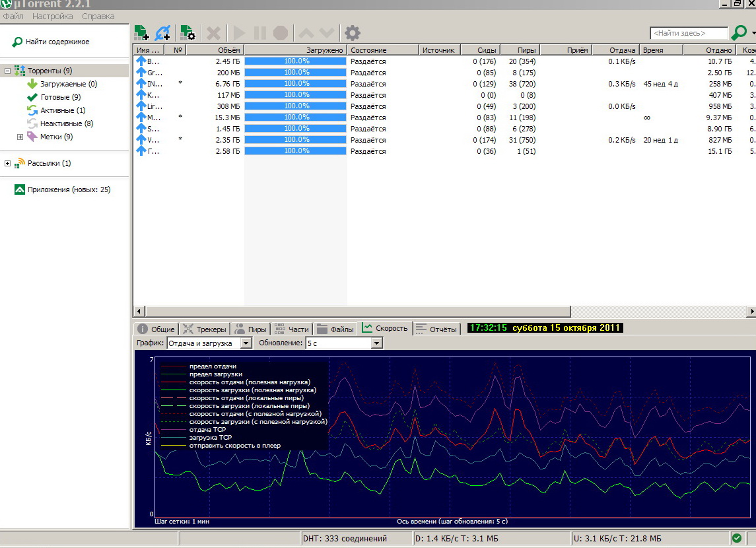Open the Настройка menu
This screenshot has width=756, height=548.
coord(52,16)
